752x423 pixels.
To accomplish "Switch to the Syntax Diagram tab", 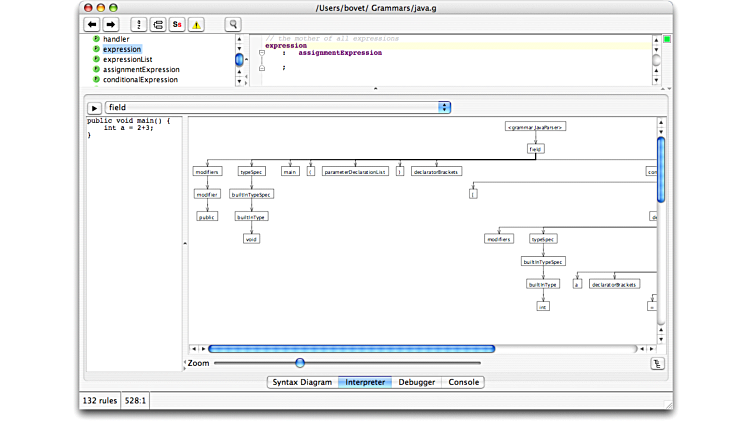I will [302, 382].
